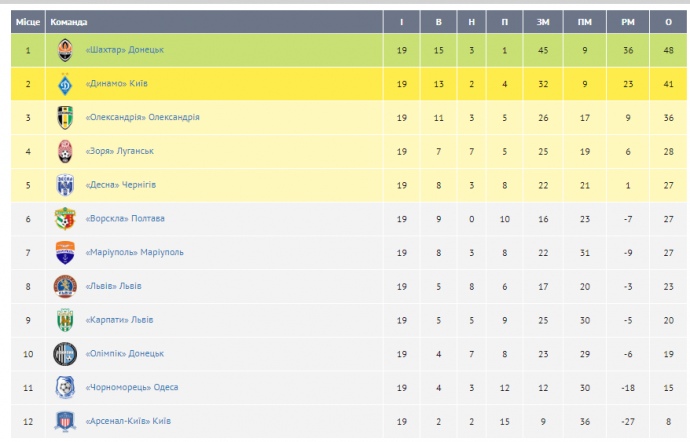
Task: Click the Karpaty Lviv club crest
Action: [65, 320]
